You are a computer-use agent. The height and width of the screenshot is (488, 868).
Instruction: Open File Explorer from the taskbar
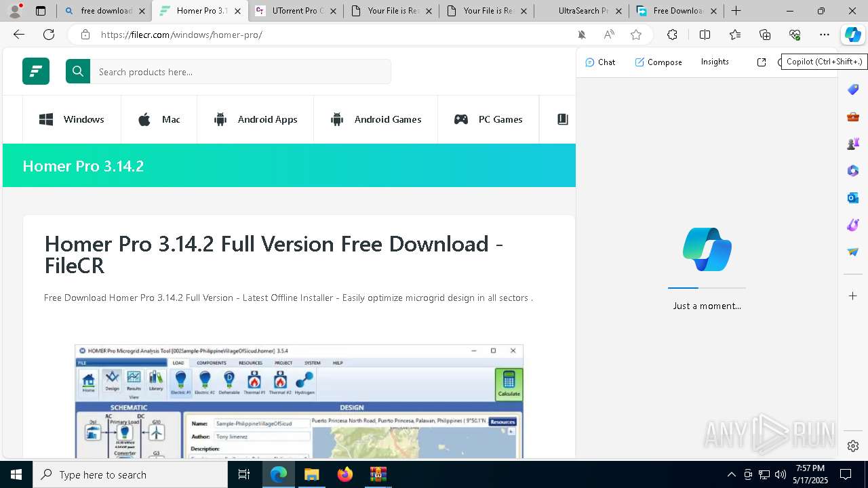click(x=311, y=474)
